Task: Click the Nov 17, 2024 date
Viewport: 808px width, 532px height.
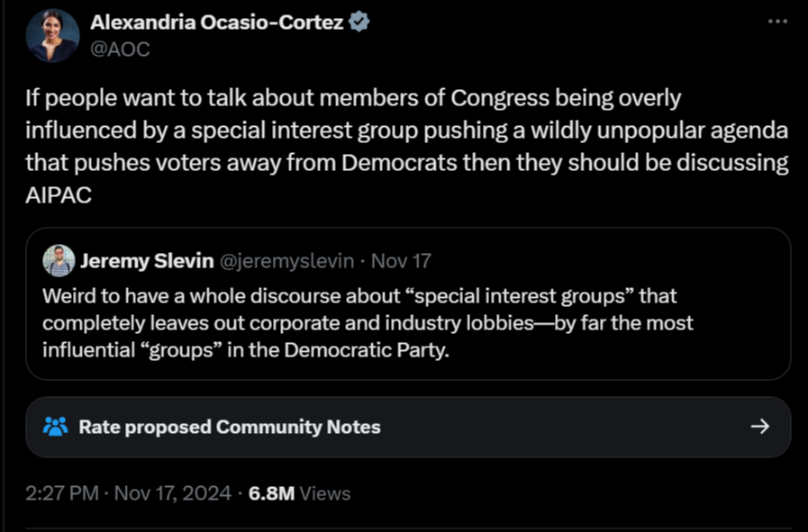Action: pos(173,493)
